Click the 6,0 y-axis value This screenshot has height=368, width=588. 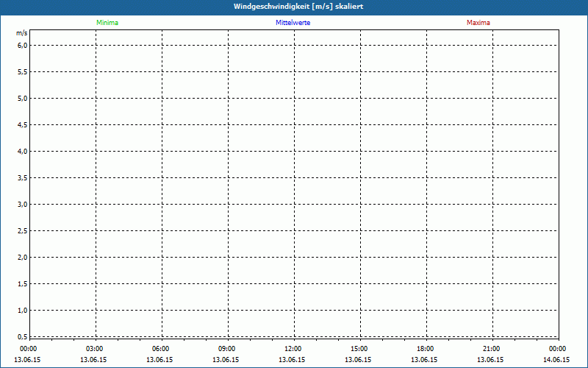(x=23, y=46)
